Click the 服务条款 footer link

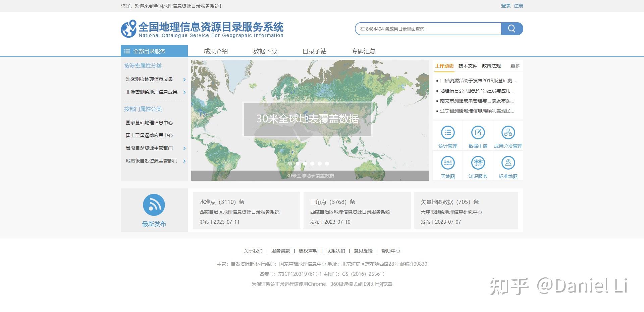point(281,251)
